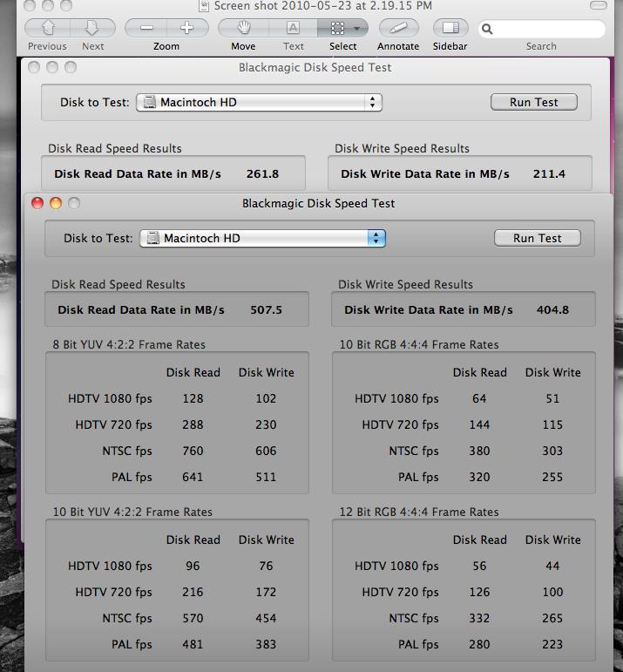Minimize the front Blackmagic Disk Speed Test window
The image size is (623, 672).
point(56,203)
